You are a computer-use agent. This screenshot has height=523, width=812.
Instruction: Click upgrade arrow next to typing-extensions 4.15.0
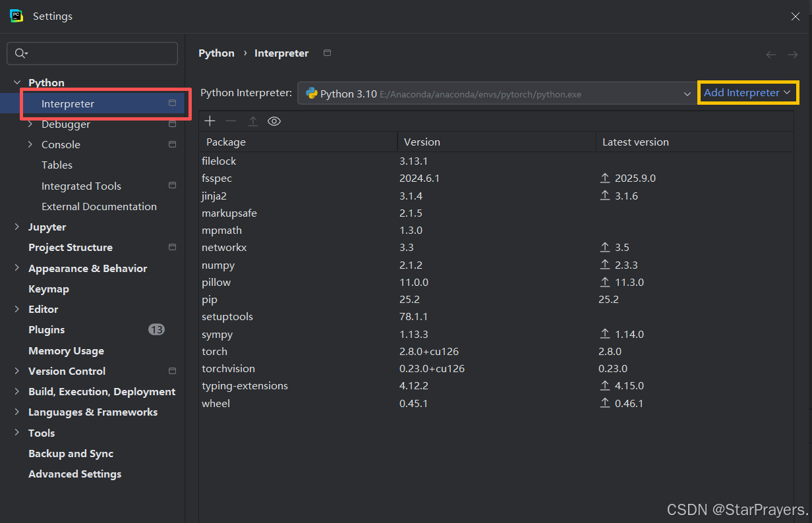coord(605,386)
